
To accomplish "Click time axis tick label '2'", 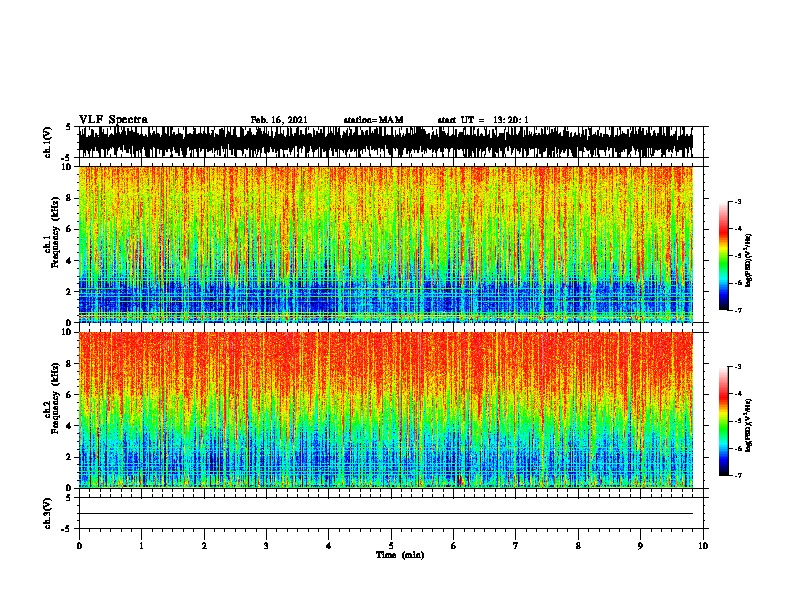I will tap(204, 545).
